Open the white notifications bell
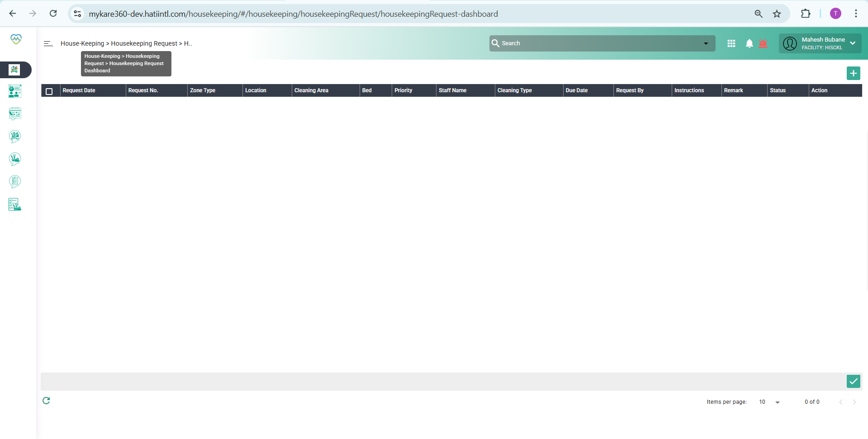Image resolution: width=868 pixels, height=439 pixels. 749,43
